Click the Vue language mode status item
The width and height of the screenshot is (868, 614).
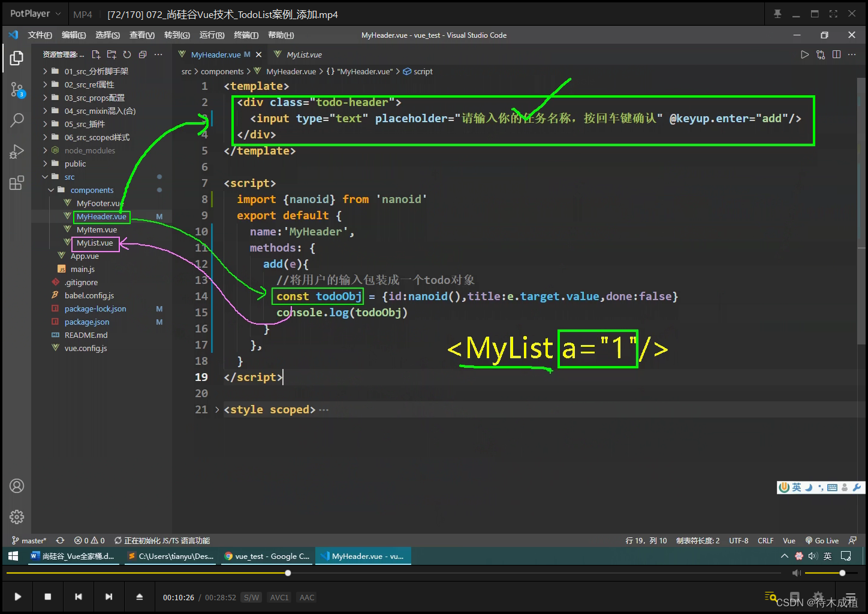789,540
